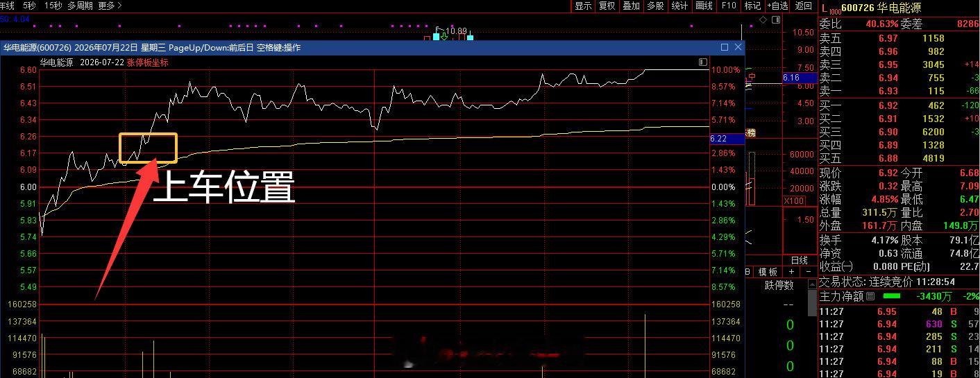The height and width of the screenshot is (378, 980).
Task: Click the 600726 华电能源 stock title
Action: click(881, 8)
